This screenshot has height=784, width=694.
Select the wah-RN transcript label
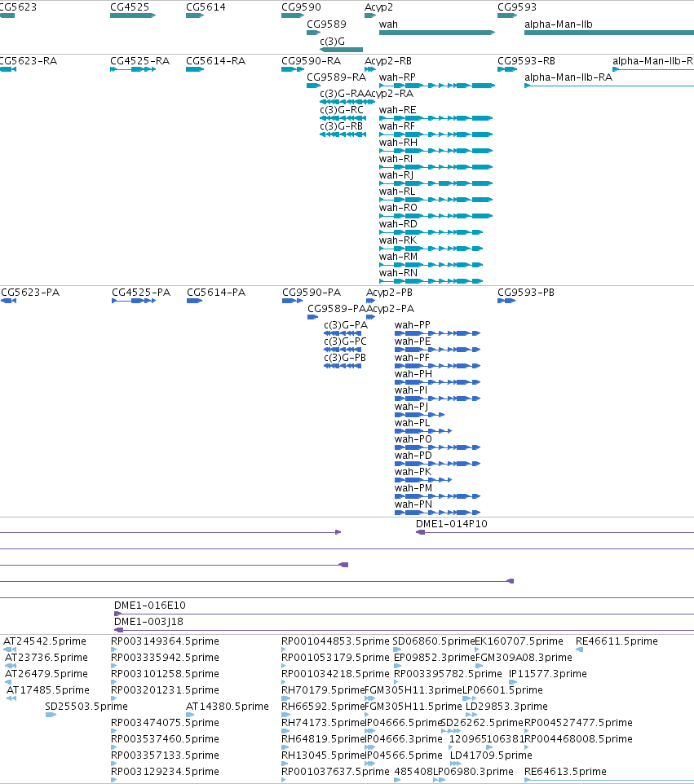pos(398,272)
